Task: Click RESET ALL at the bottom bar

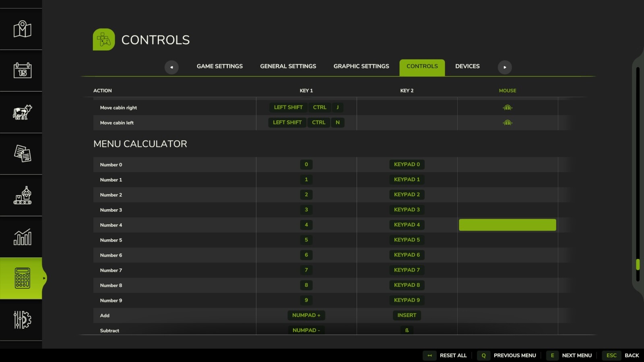Action: 453,355
